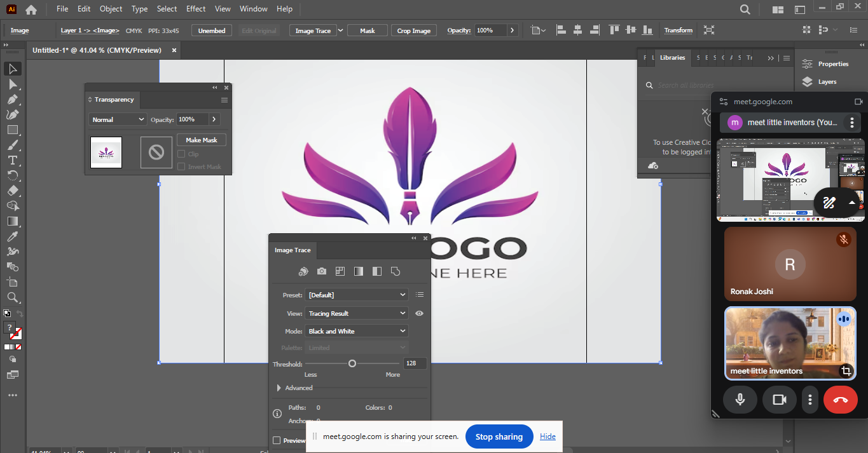The height and width of the screenshot is (453, 868).
Task: Click the Stop sharing button
Action: tap(499, 436)
